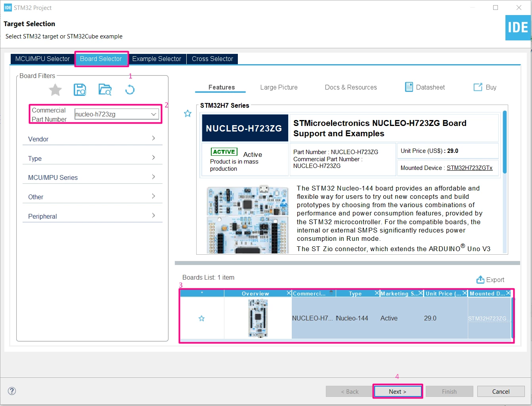
Task: Show the Features tab
Action: pos(222,87)
